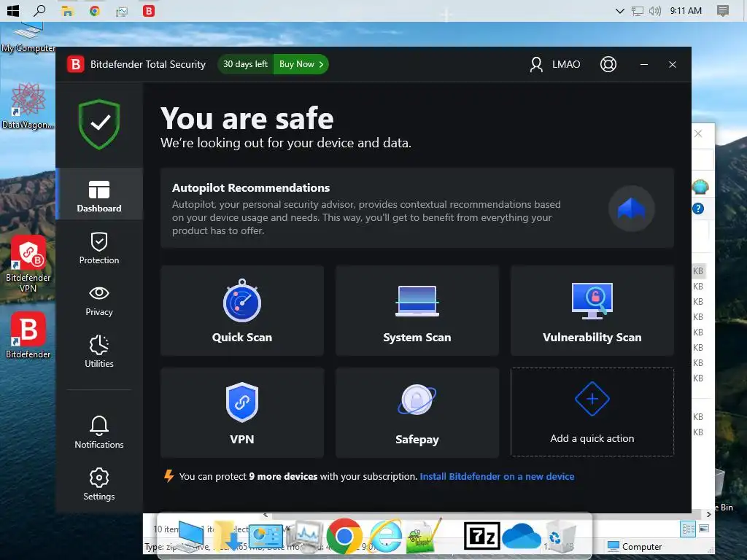
Task: Open Chrome from the top taskbar
Action: tap(94, 11)
